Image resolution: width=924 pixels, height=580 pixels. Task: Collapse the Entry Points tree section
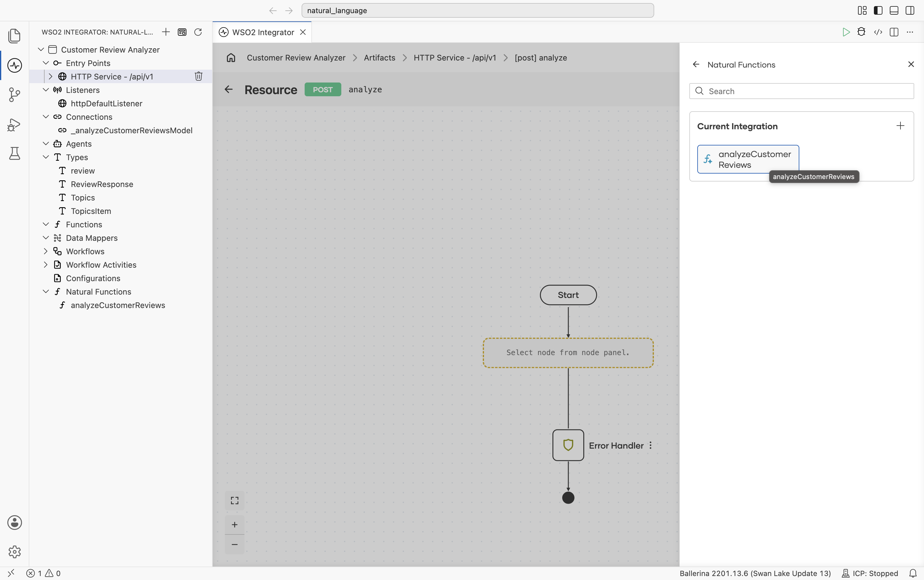tap(46, 63)
